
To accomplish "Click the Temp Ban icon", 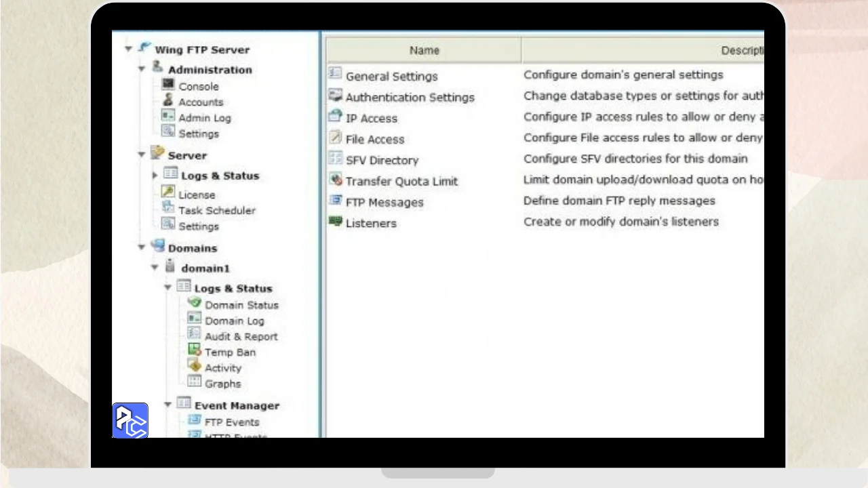I will 194,350.
